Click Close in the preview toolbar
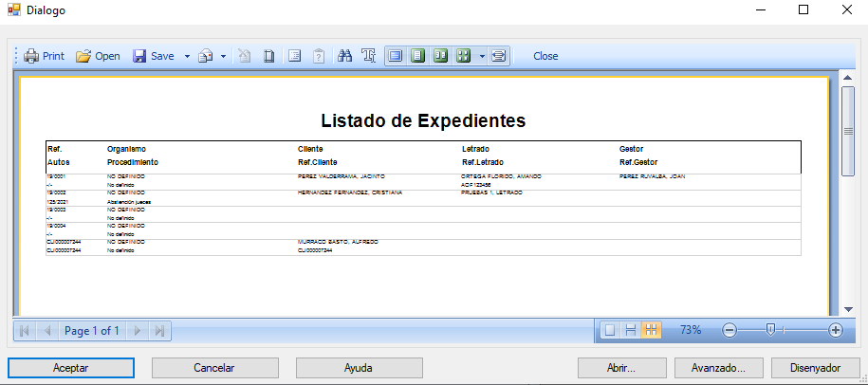Viewport: 868px width, 385px height. point(545,56)
